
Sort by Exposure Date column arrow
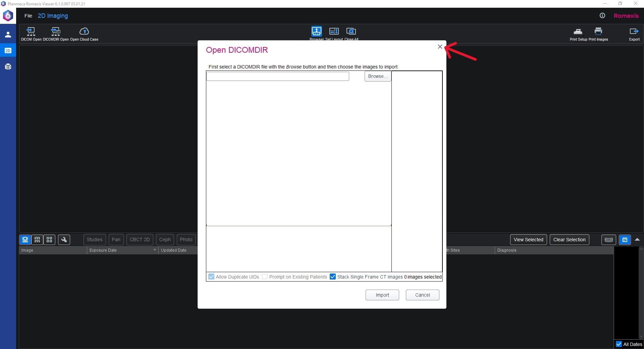point(155,250)
